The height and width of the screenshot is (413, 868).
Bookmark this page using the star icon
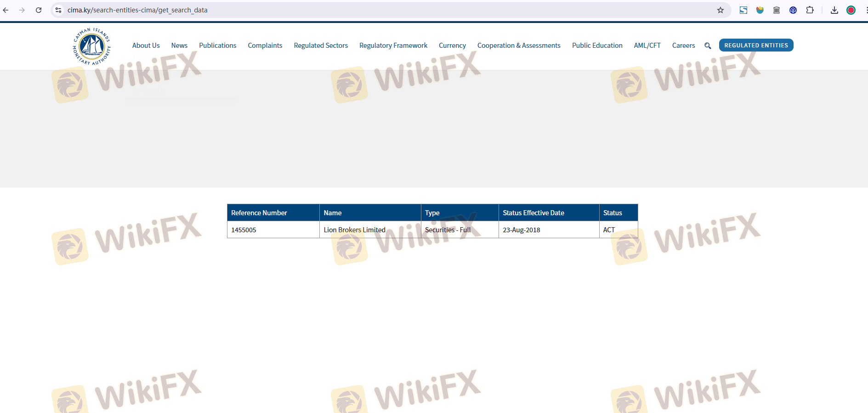click(x=720, y=10)
